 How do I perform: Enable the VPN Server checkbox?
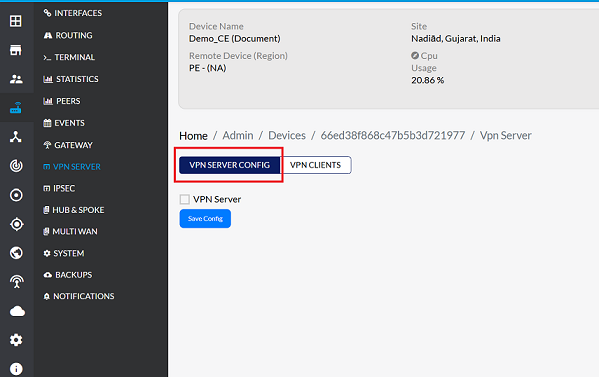(x=185, y=199)
